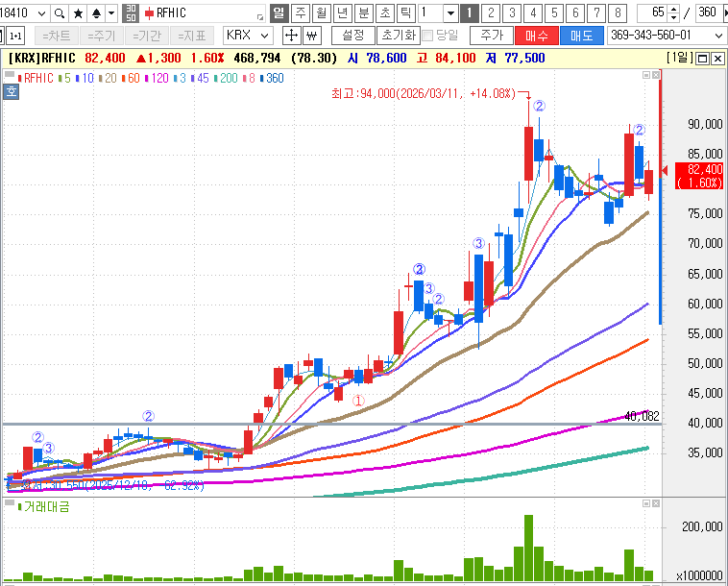Image resolution: width=728 pixels, height=586 pixels.
Task: Activate preset button 2
Action: point(491,13)
